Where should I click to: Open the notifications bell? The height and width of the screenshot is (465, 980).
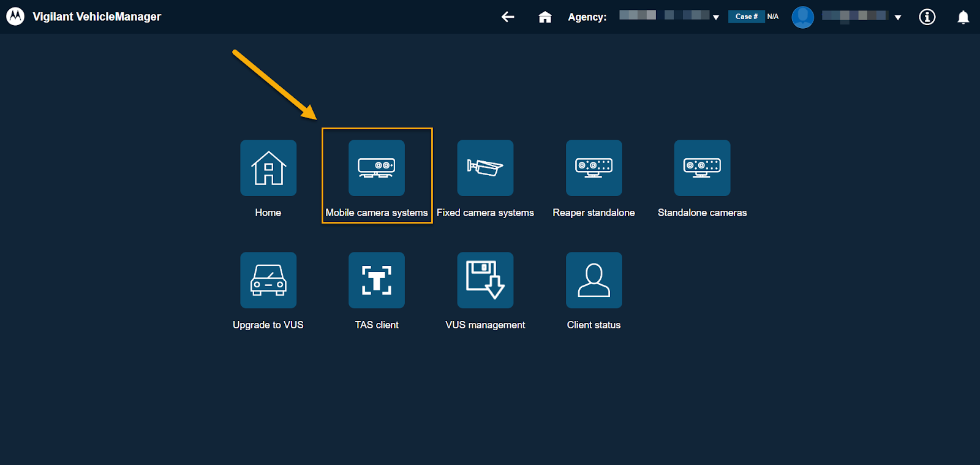pyautogui.click(x=963, y=17)
